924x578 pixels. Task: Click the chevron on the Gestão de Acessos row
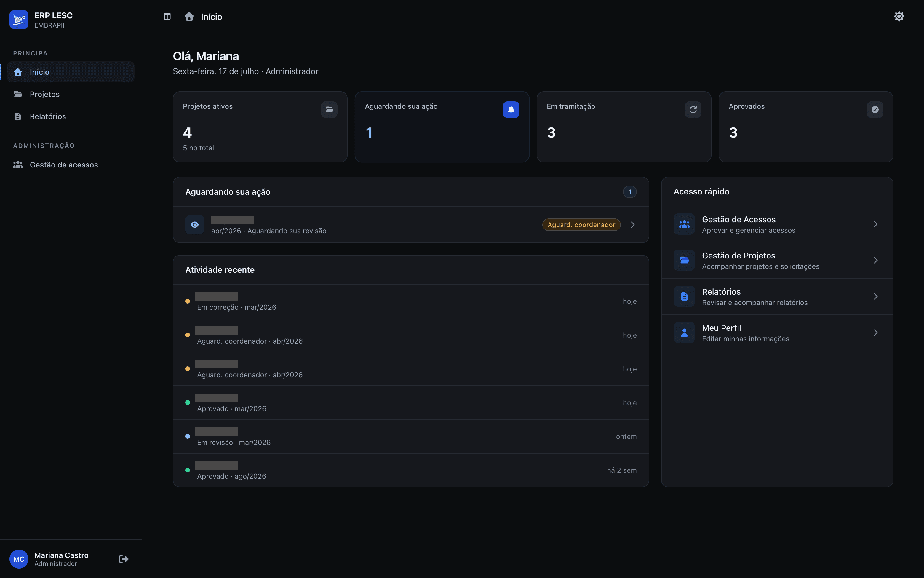tap(875, 224)
